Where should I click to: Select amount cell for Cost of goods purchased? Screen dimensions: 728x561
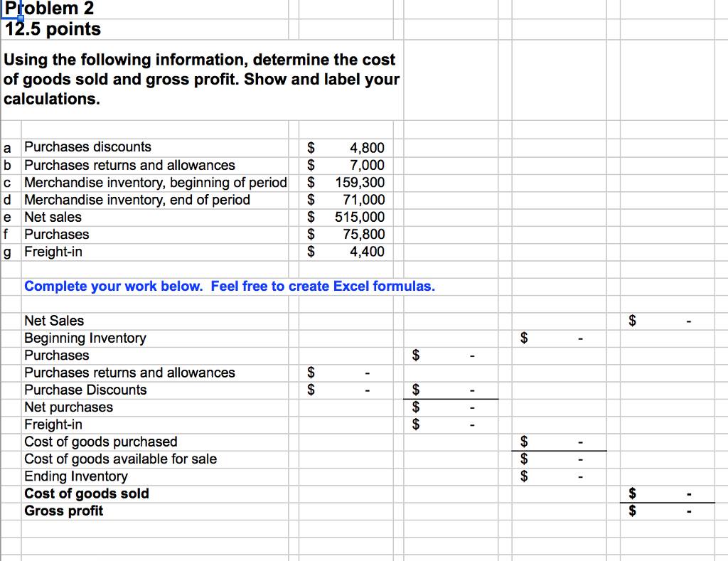[559, 442]
